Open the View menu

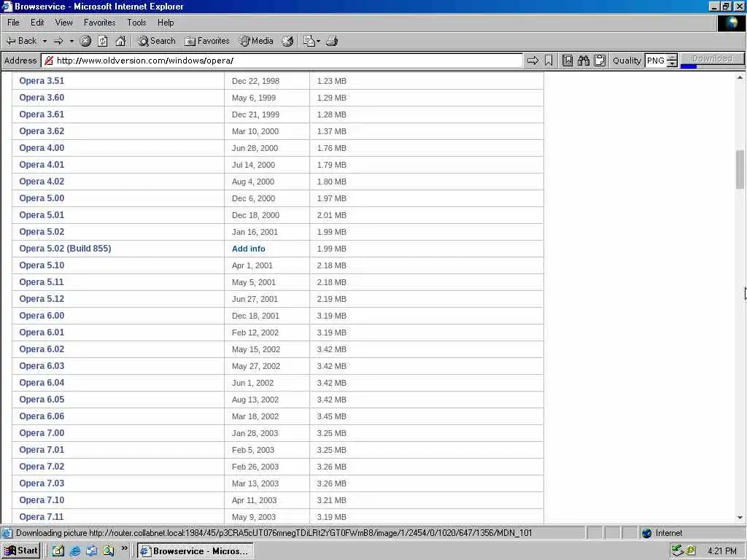coord(64,23)
